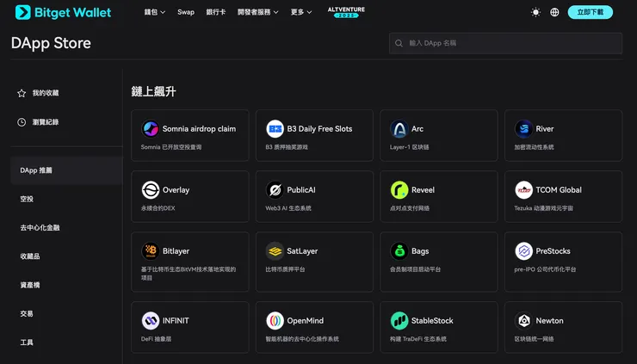Focus the DApp name search field

pyautogui.click(x=506, y=43)
